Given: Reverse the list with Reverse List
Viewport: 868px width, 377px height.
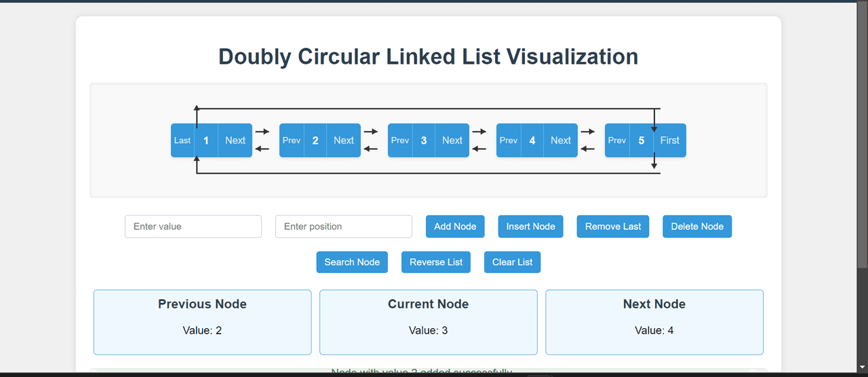Looking at the screenshot, I should coord(436,262).
